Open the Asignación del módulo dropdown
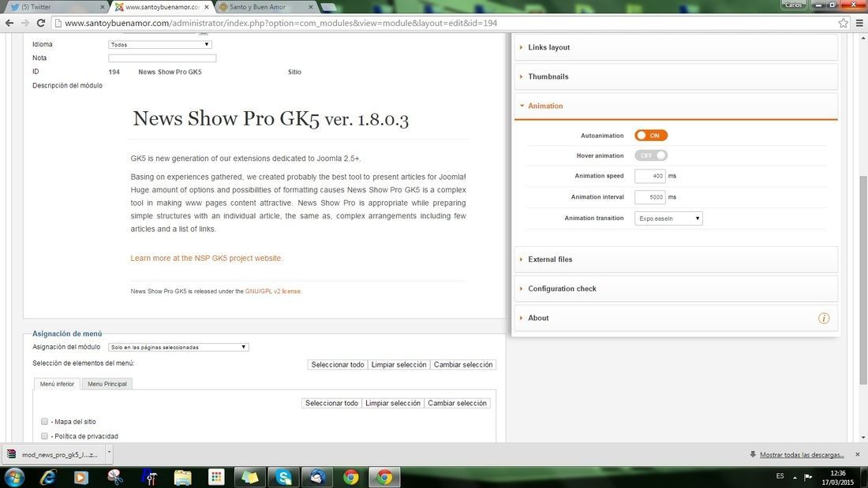 [x=178, y=347]
